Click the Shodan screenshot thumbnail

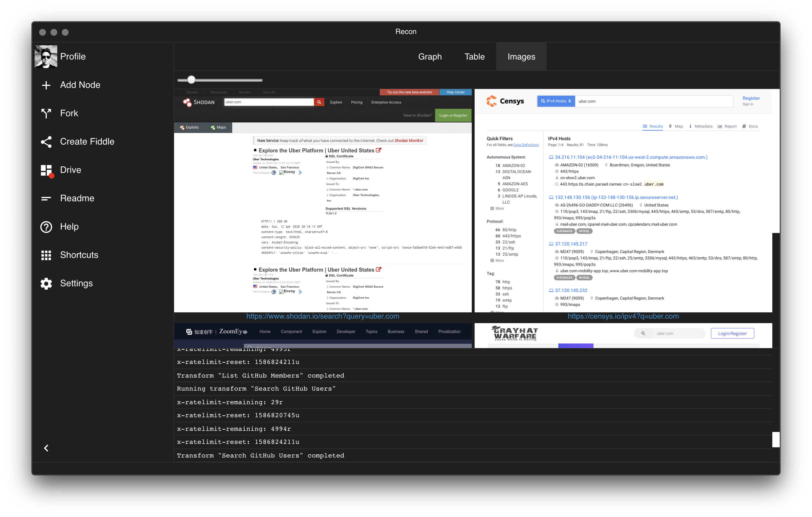(322, 200)
